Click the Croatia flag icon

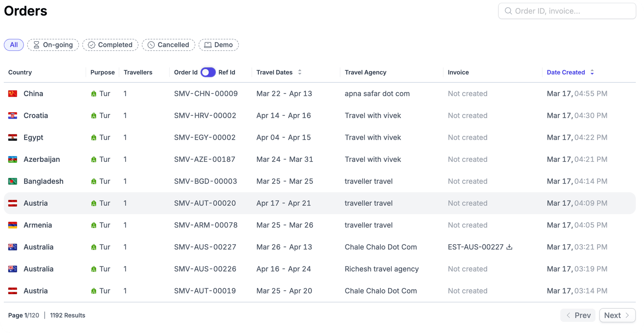point(13,116)
